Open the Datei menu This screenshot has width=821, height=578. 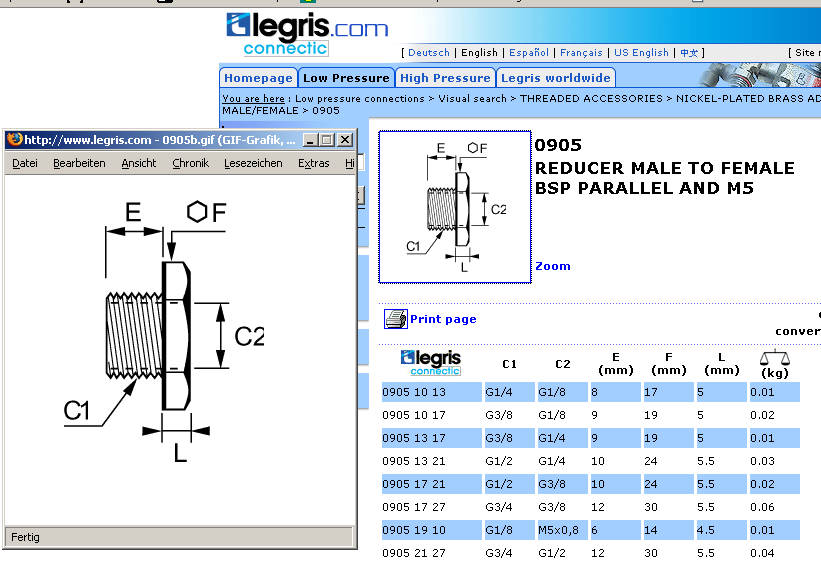click(25, 163)
